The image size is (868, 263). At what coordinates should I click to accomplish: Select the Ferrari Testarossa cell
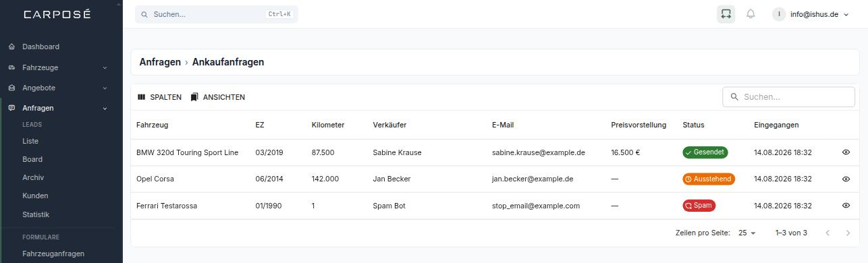[167, 206]
